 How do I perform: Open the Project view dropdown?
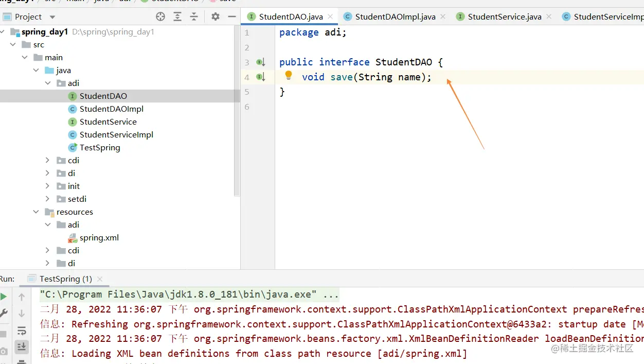pyautogui.click(x=52, y=17)
